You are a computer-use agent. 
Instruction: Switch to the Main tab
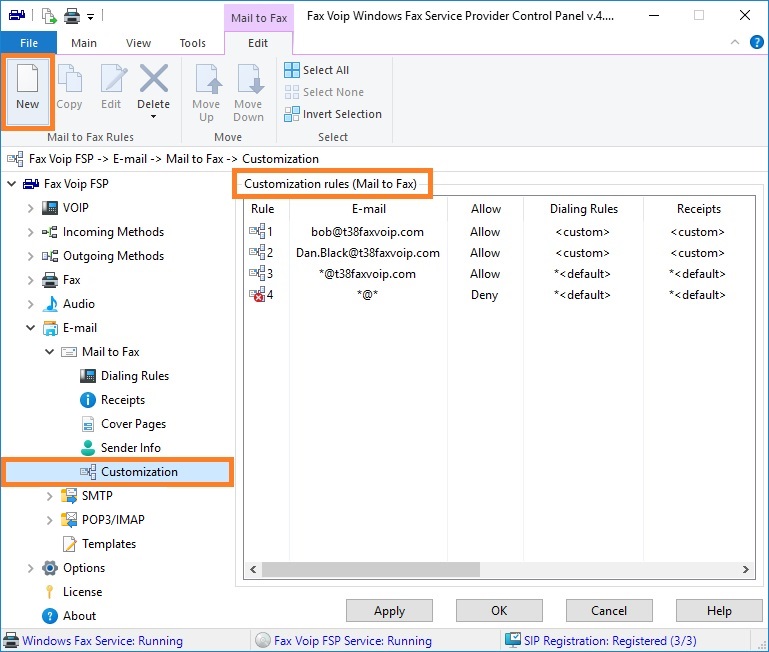point(84,43)
